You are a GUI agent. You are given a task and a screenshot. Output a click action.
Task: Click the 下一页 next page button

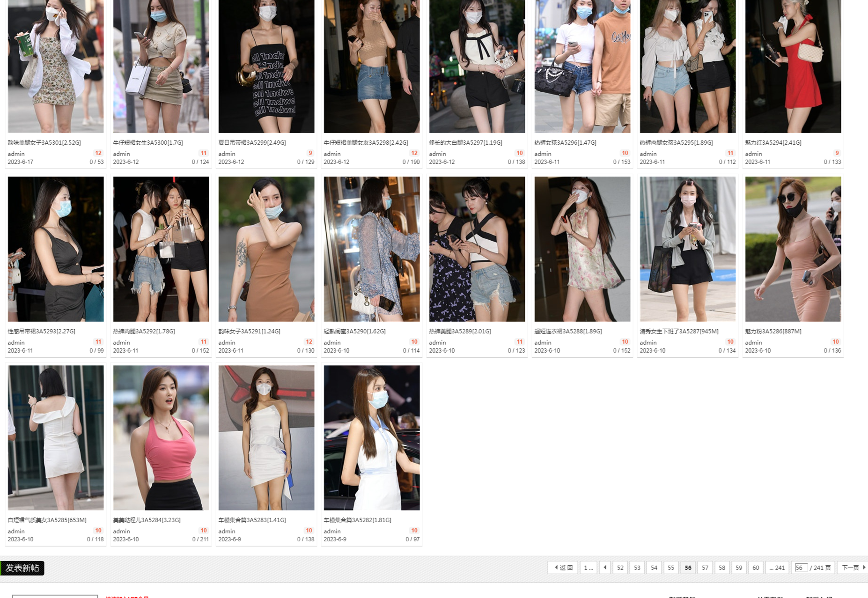853,568
